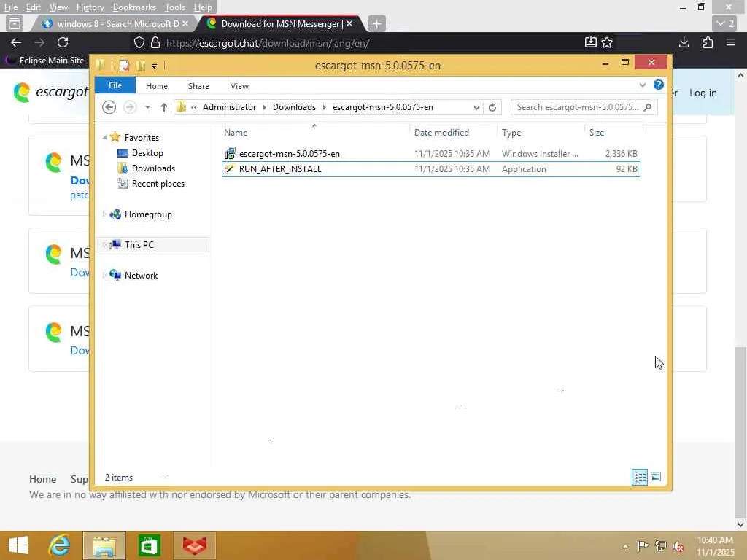Switch to Details view layout
This screenshot has height=560, width=747.
pyautogui.click(x=639, y=477)
